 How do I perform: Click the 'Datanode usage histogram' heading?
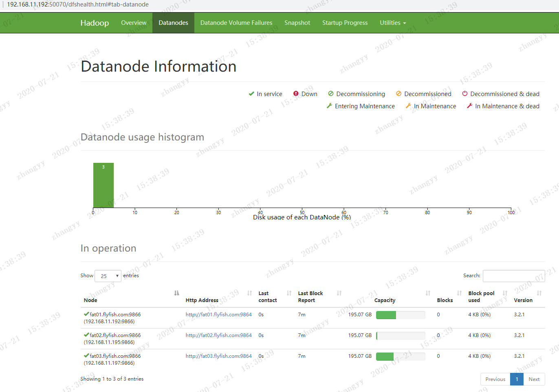[142, 137]
